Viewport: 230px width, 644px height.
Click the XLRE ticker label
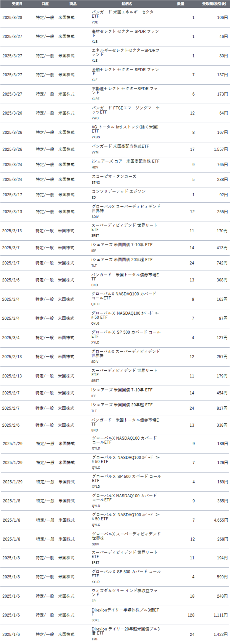(x=96, y=99)
